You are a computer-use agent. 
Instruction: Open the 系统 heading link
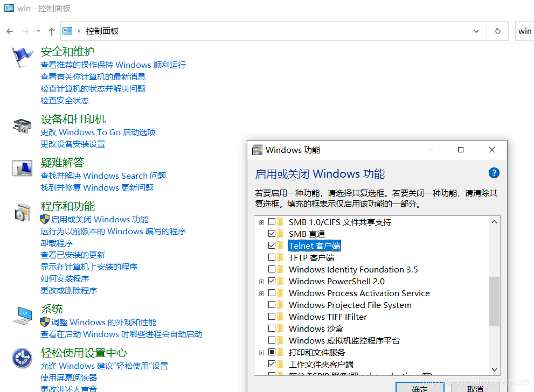[51, 309]
